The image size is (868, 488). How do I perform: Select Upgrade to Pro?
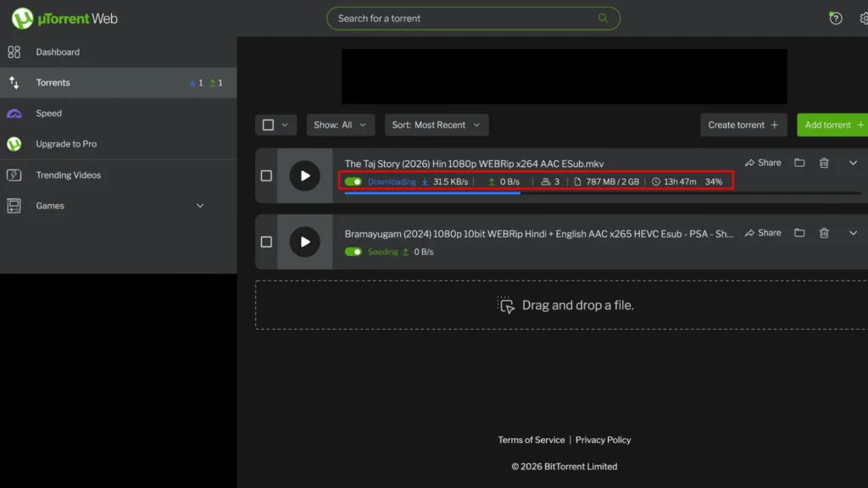(x=119, y=144)
